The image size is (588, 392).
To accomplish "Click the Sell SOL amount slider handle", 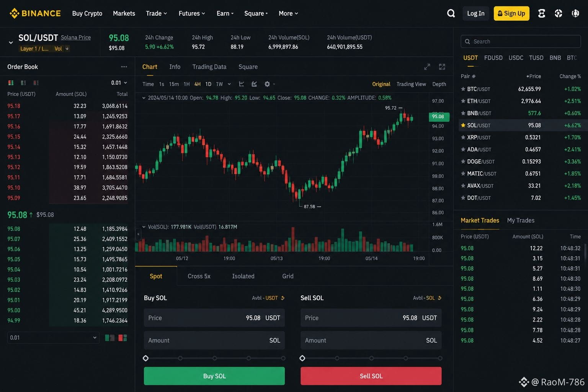I will [302, 358].
